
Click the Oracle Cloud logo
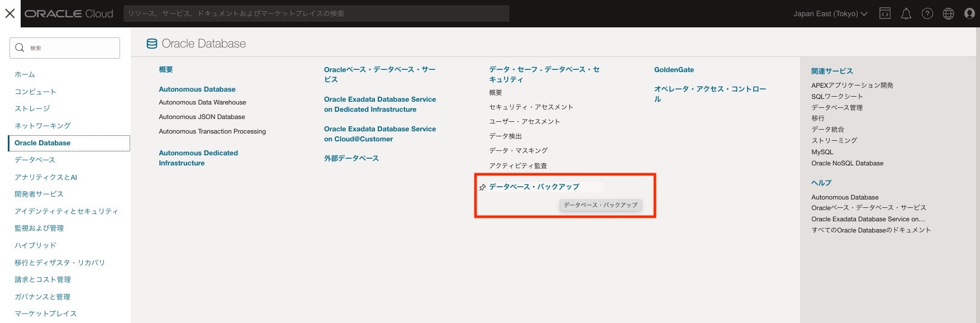[x=69, y=13]
